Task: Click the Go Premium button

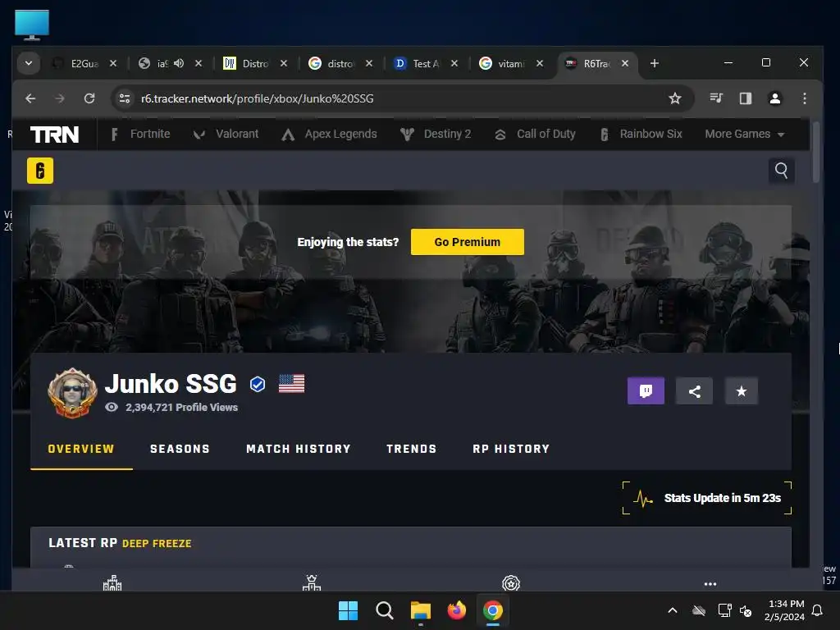Action: coord(467,242)
